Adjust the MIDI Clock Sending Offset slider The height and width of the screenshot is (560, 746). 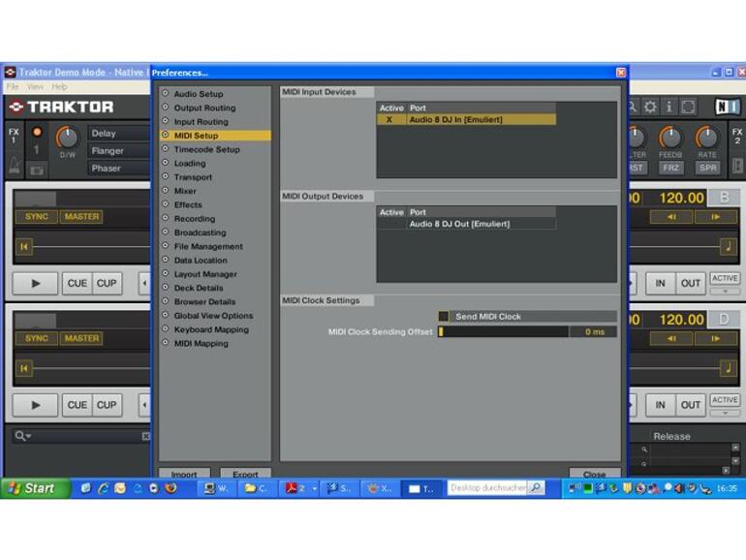(x=503, y=331)
